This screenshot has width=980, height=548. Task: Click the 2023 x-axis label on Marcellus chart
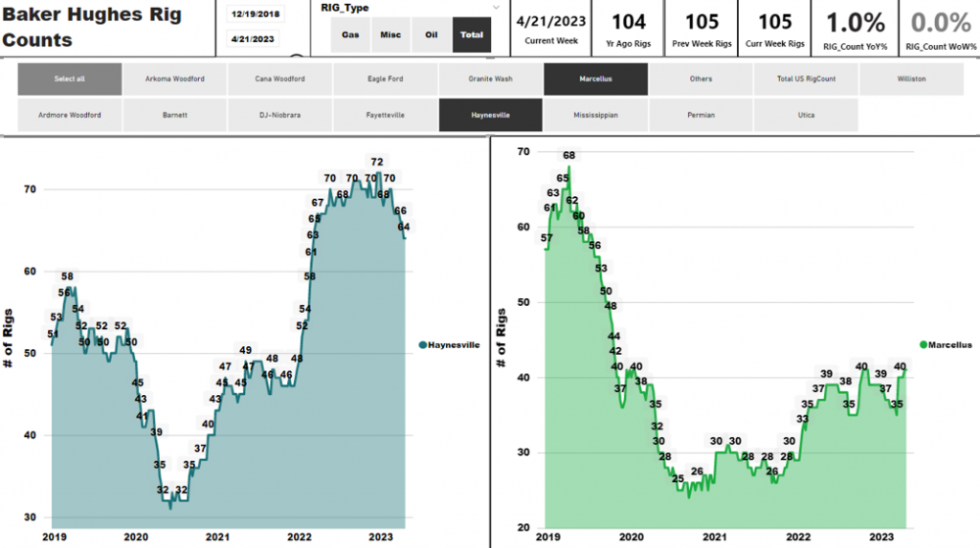[881, 537]
